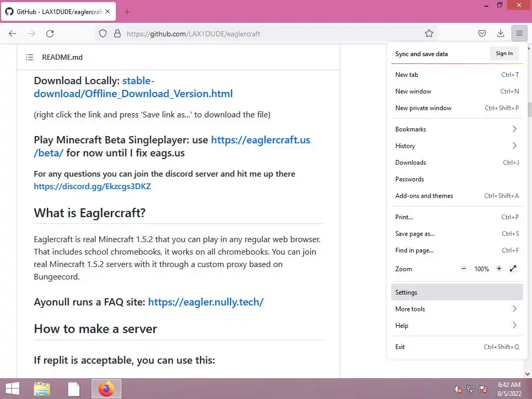532x399 pixels.
Task: Choose Print from menu
Action: (x=457, y=217)
